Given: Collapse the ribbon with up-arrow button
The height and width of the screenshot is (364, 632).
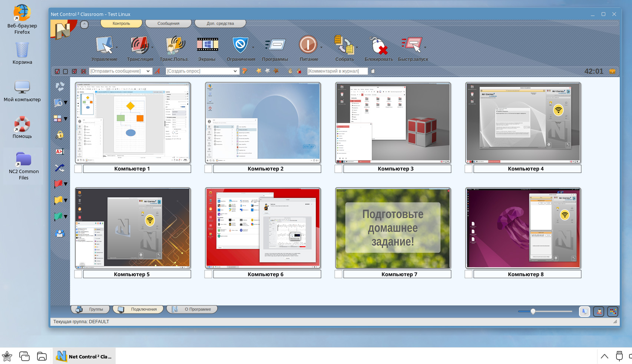Looking at the screenshot, I should click(x=85, y=24).
